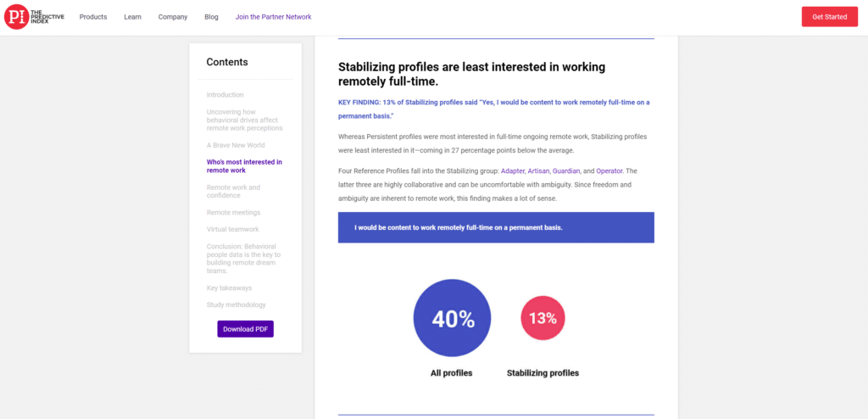The image size is (868, 419).
Task: Go to the Blog page
Action: point(211,17)
